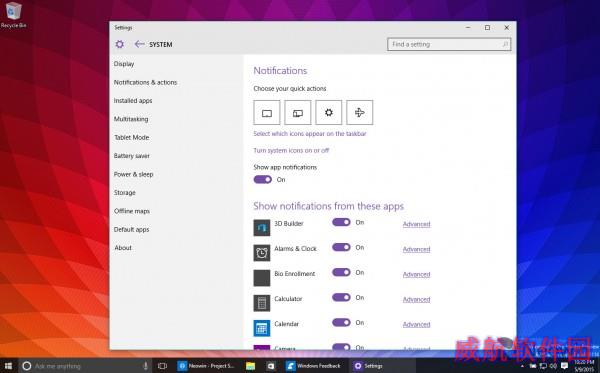Click the volume icon in system tray

click(x=553, y=366)
